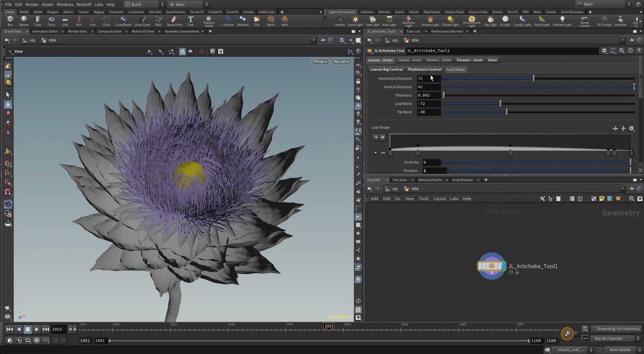Open the Persp viewport menu

(x=320, y=62)
